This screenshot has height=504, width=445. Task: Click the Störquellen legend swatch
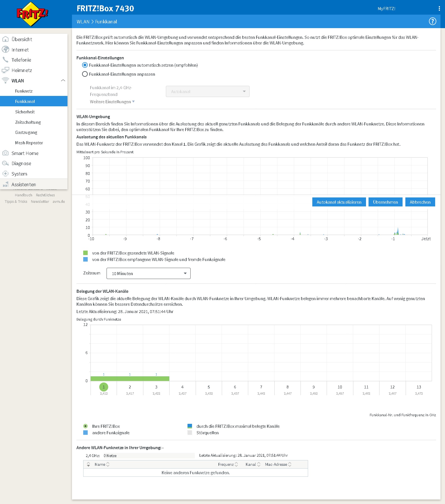(190, 433)
